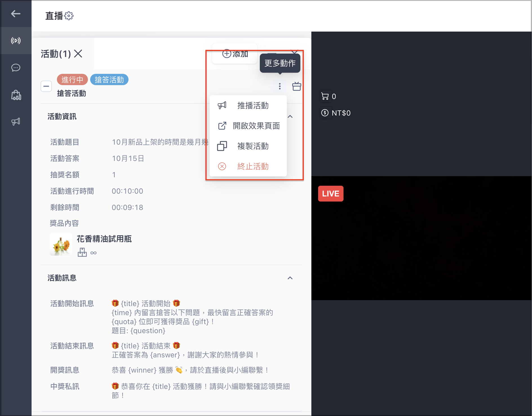Click the 活動開始訊息 message text
Image resolution: width=532 pixels, height=416 pixels.
click(192, 317)
